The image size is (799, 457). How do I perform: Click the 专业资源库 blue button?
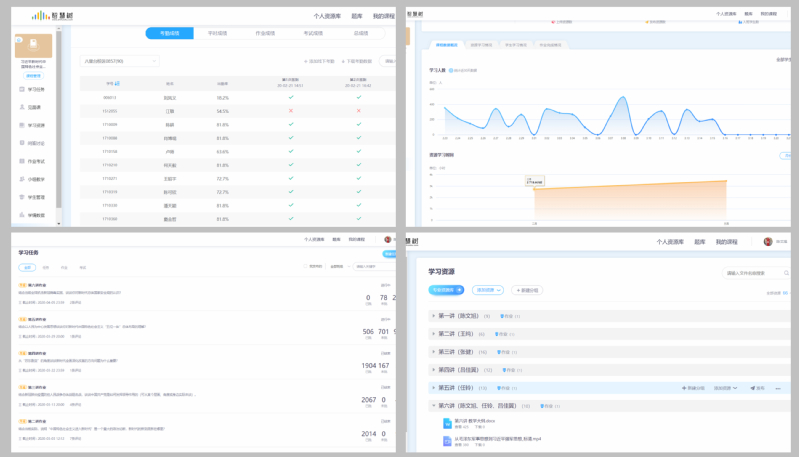[x=446, y=290]
